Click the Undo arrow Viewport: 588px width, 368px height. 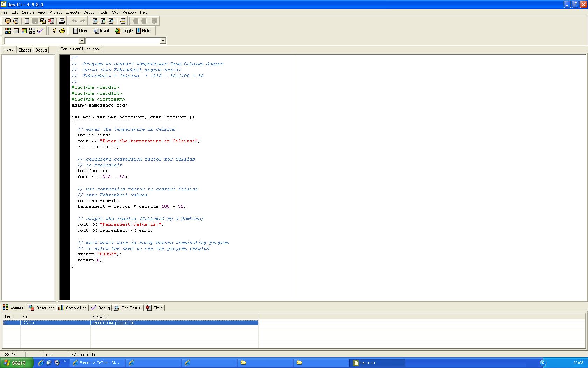point(74,21)
